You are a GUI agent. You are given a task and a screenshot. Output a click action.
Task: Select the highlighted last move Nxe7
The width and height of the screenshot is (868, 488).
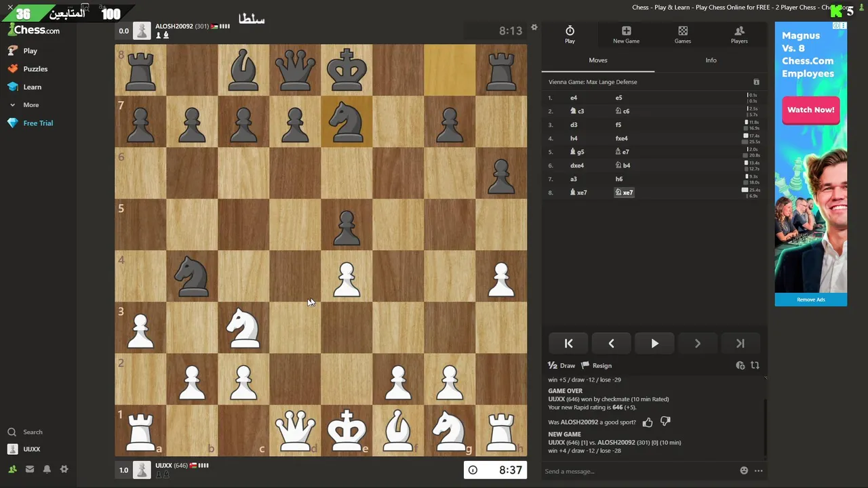(x=624, y=192)
